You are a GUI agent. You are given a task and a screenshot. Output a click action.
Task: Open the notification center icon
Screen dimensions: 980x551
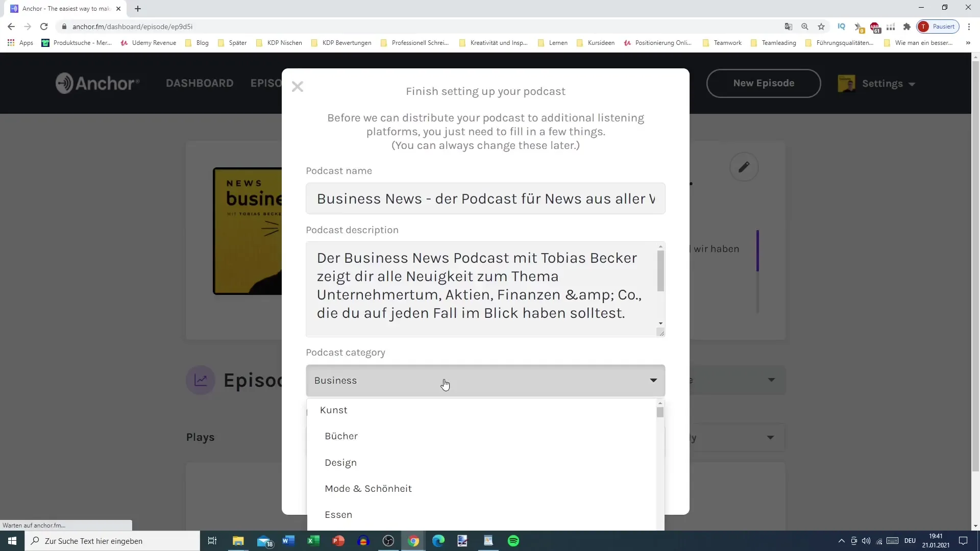963,541
